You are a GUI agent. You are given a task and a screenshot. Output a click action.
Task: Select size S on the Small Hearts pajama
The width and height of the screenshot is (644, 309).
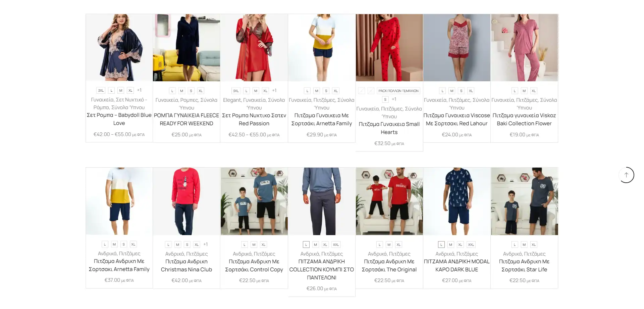(x=385, y=99)
